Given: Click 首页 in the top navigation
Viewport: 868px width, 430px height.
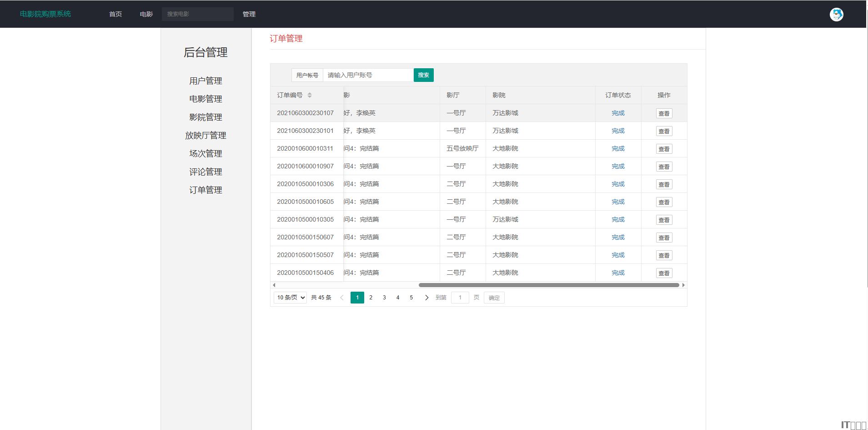Looking at the screenshot, I should [x=115, y=14].
